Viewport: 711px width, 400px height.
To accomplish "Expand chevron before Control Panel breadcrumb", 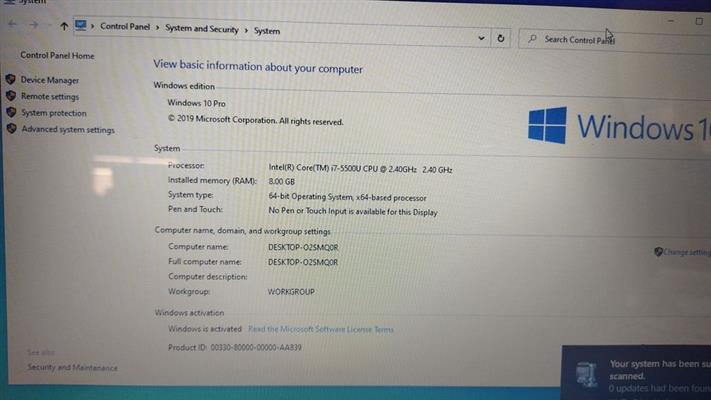I will point(93,26).
